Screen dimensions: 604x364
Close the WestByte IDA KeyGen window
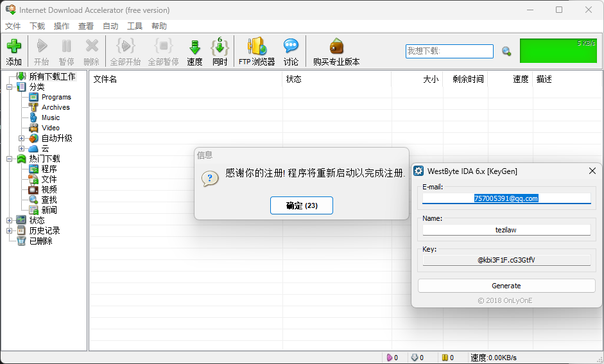click(592, 171)
